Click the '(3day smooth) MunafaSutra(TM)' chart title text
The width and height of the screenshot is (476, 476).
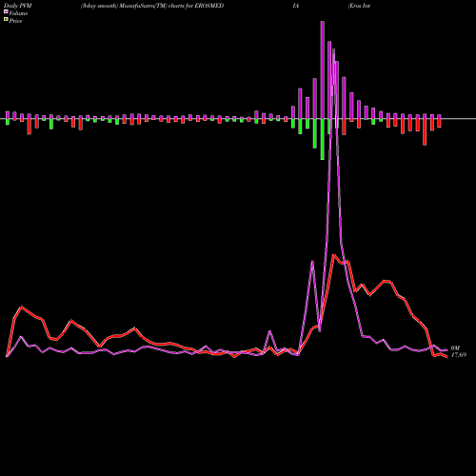124,6
